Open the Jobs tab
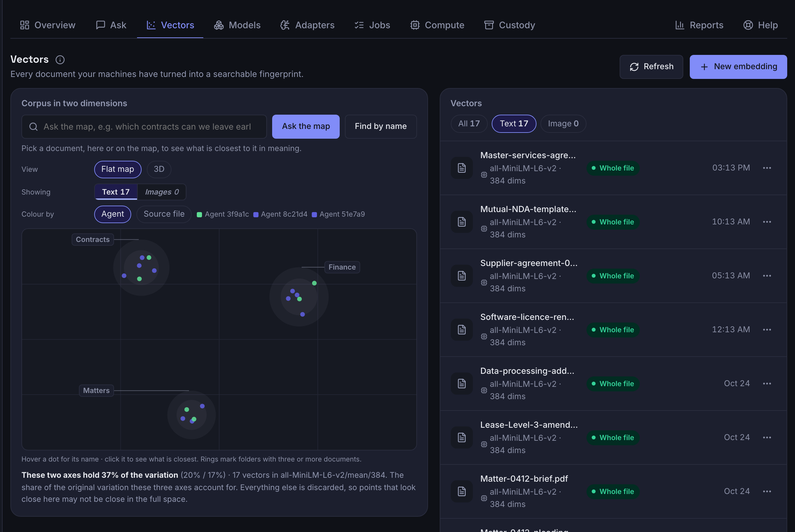The image size is (795, 532). tap(372, 25)
